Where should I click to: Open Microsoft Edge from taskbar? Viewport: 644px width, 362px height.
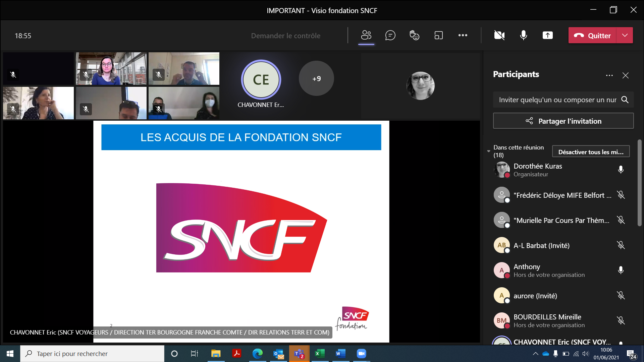point(257,354)
